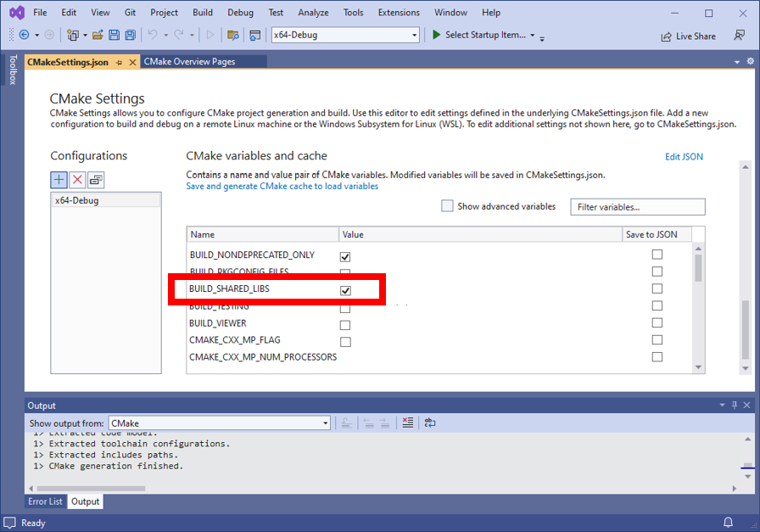The width and height of the screenshot is (760, 532).
Task: Start debugging with green play icon
Action: [436, 35]
